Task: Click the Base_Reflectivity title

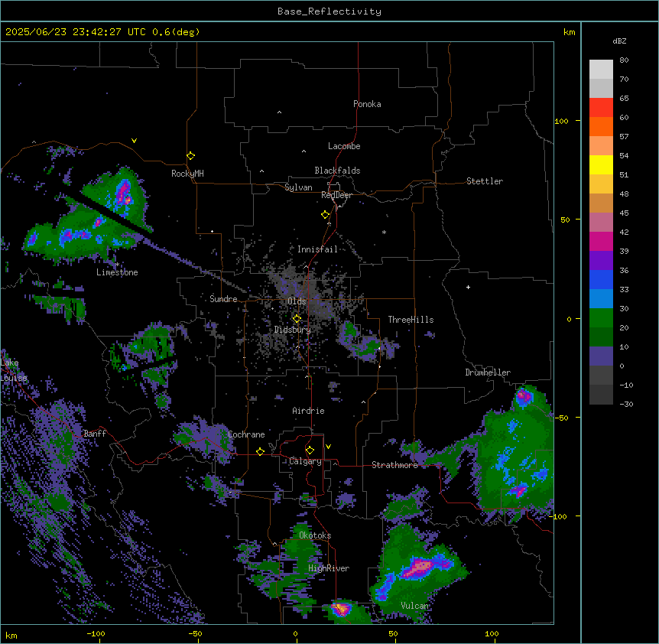Action: click(329, 11)
